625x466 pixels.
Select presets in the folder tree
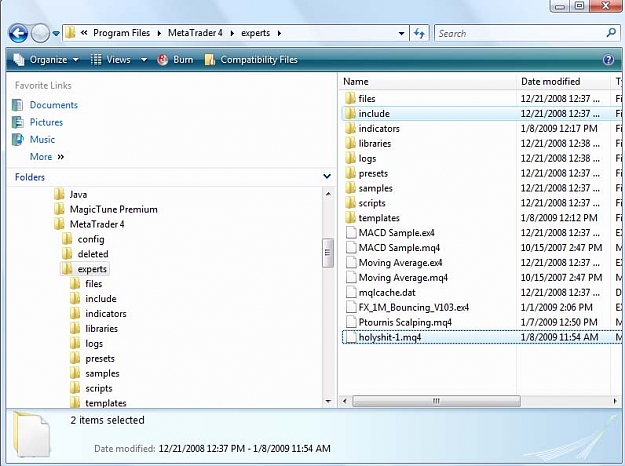(x=100, y=358)
